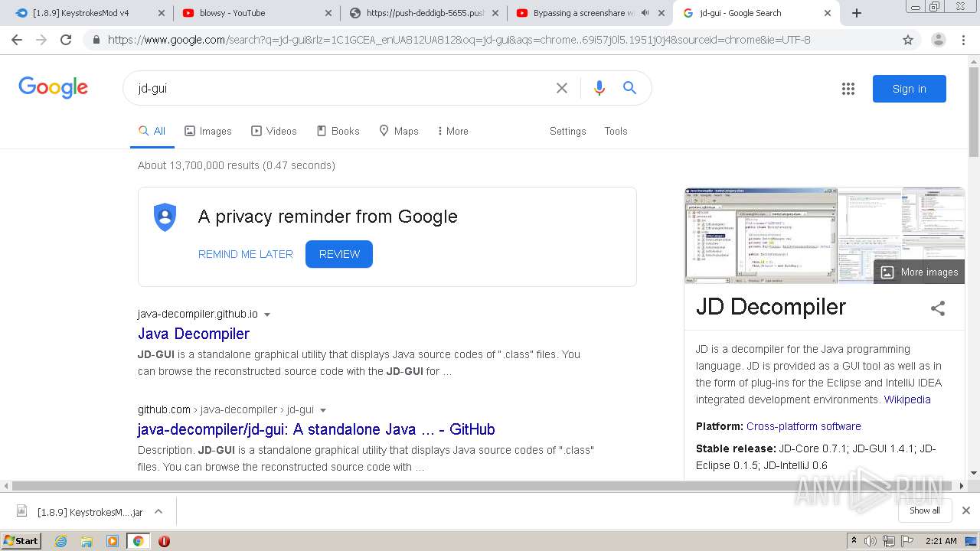Screen dimensions: 980x551
Task: Open Windows Start menu
Action: tap(21, 541)
